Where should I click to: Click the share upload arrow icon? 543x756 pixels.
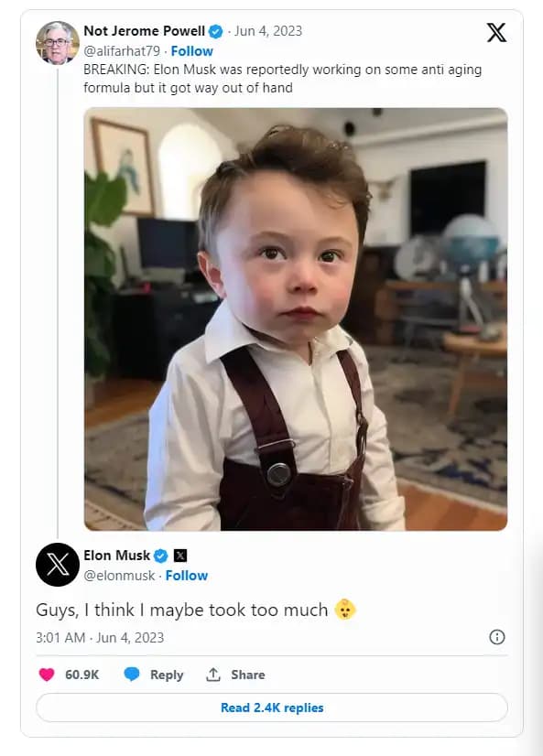(x=212, y=674)
